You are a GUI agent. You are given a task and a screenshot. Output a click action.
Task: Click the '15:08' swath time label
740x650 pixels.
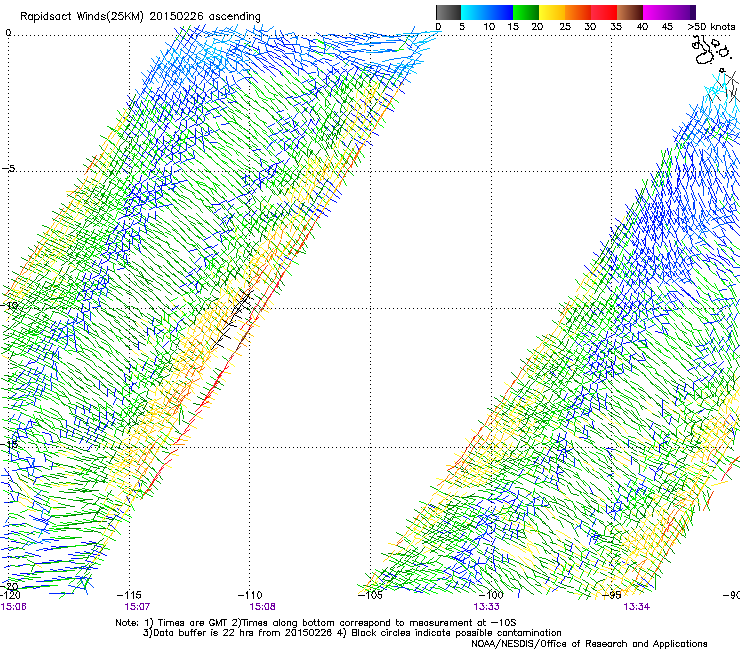coord(262,607)
